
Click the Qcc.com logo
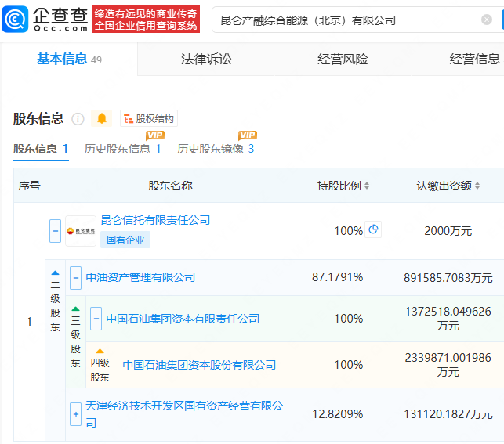(45, 19)
